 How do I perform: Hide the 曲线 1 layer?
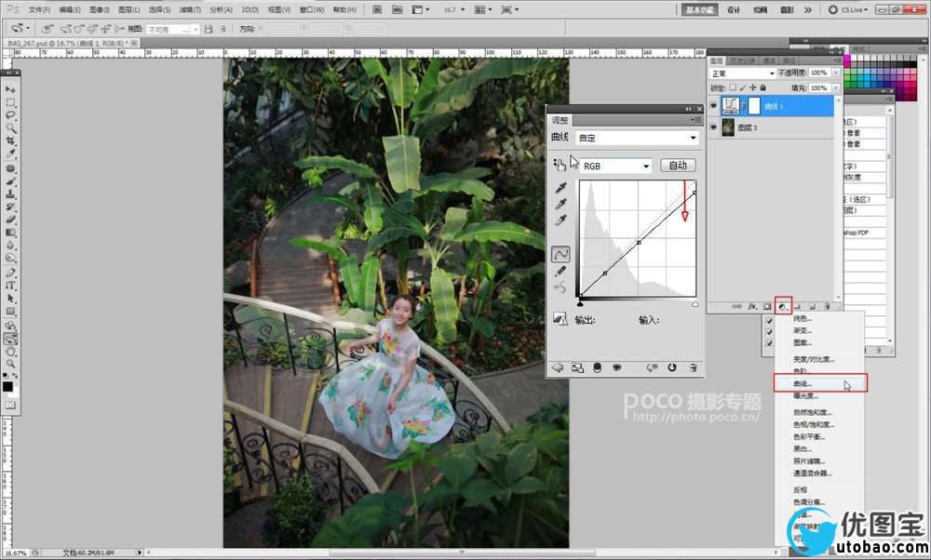click(714, 106)
